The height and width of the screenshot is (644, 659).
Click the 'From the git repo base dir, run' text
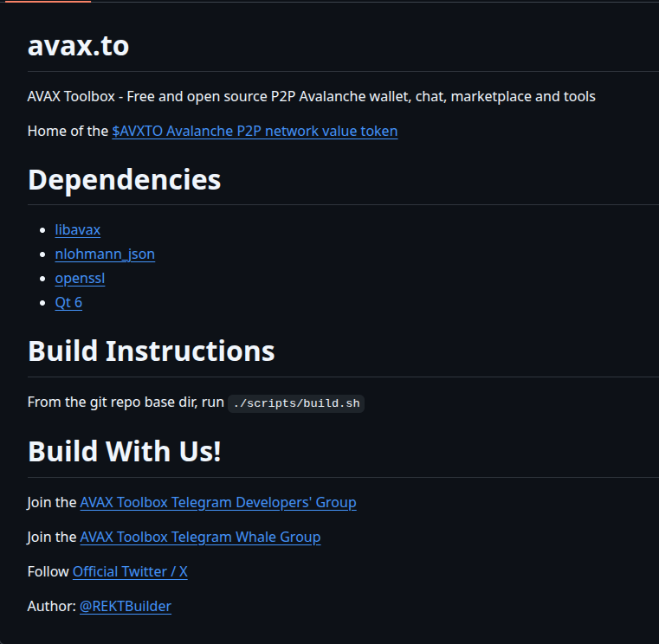pos(126,402)
